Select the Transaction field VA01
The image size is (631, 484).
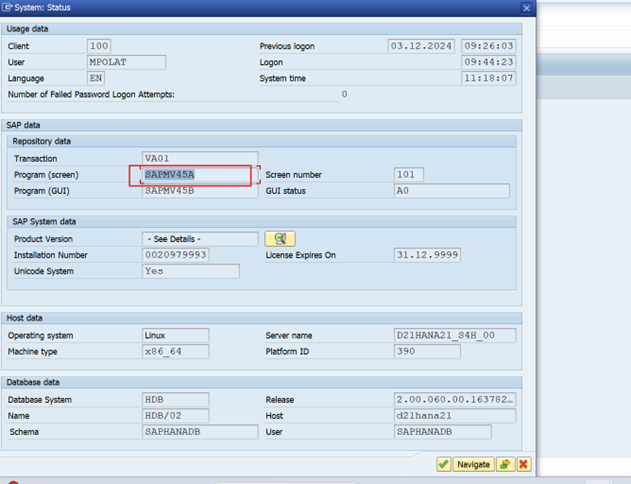pos(200,159)
